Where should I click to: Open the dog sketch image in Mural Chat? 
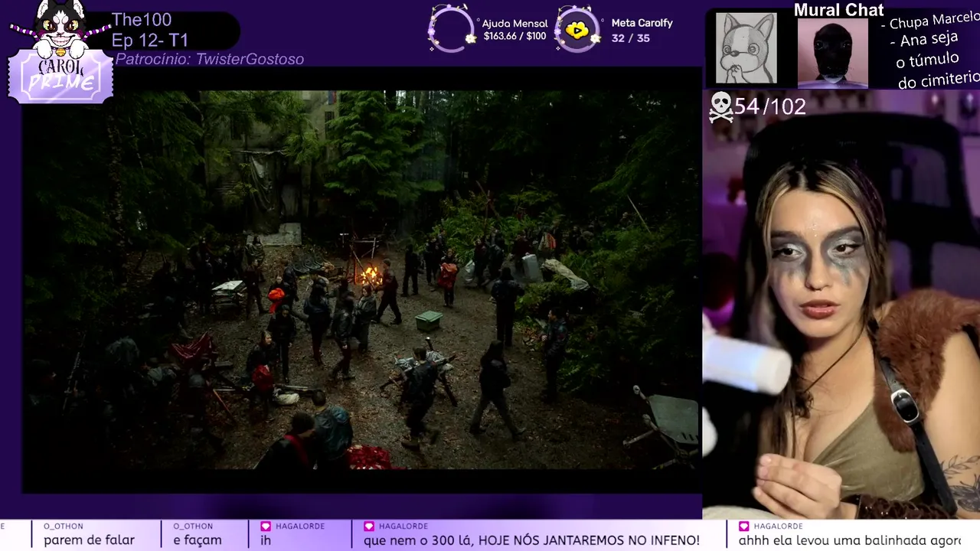(x=746, y=47)
